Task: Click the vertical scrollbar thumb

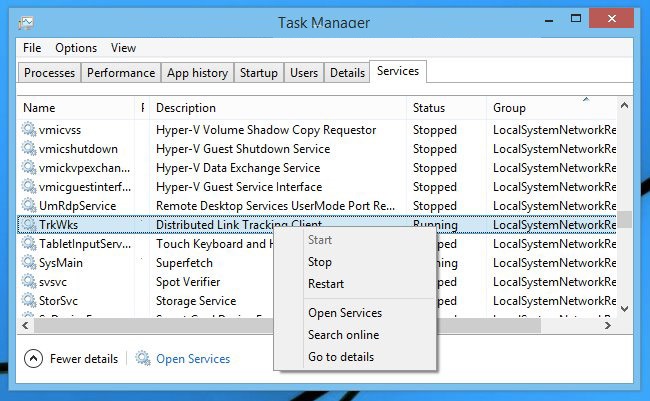Action: 624,219
